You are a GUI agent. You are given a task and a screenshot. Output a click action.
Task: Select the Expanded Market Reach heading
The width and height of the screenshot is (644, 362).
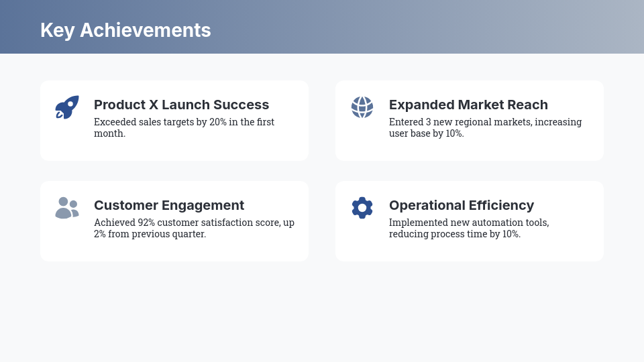[468, 105]
